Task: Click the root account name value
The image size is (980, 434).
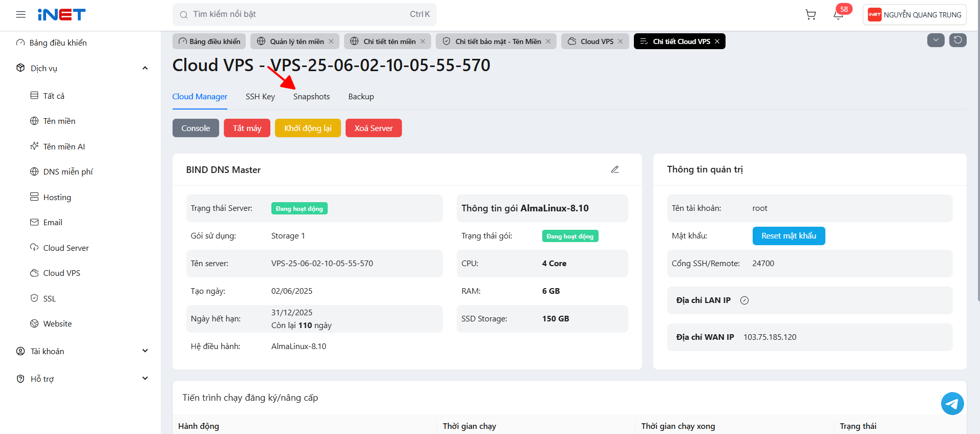Action: pyautogui.click(x=760, y=208)
